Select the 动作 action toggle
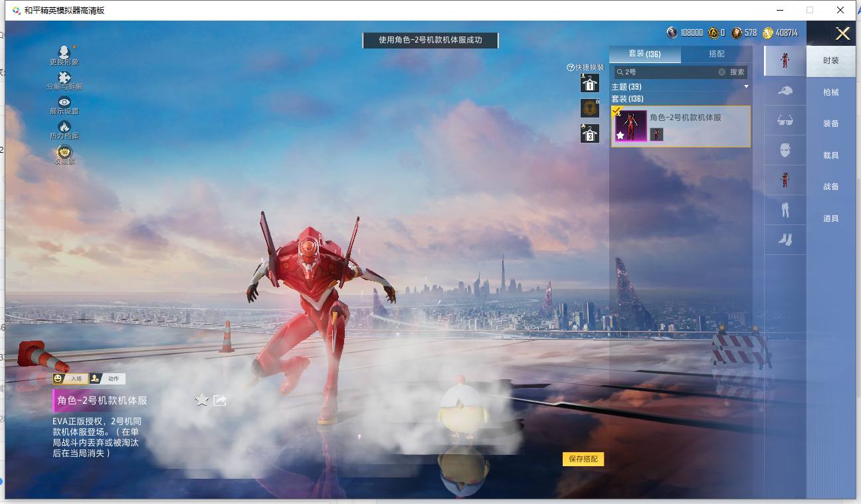Viewport: 861px width, 504px height. [107, 378]
